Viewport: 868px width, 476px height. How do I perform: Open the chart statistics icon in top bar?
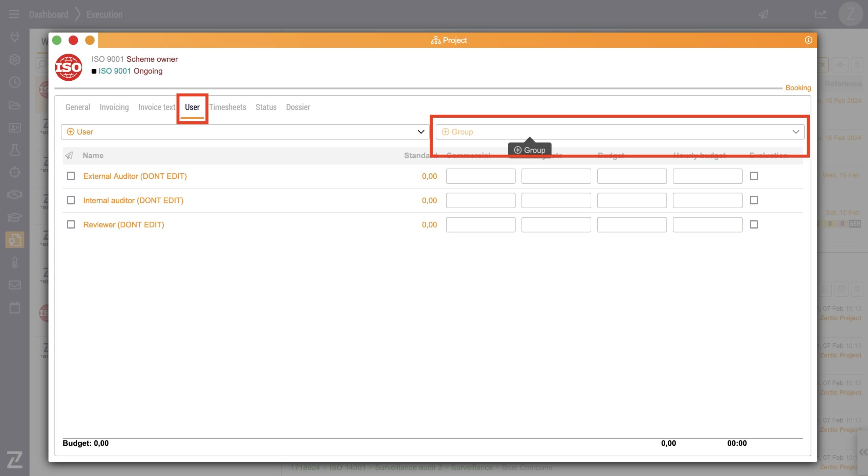(821, 14)
